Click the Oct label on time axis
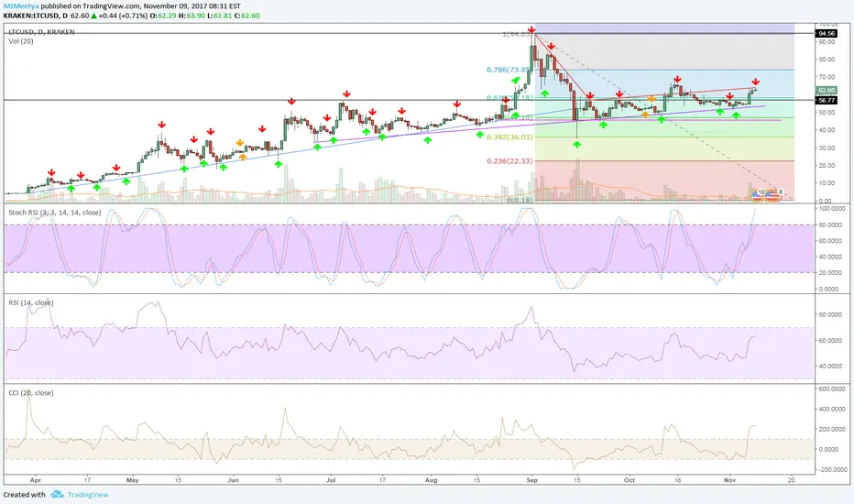Image resolution: width=854 pixels, height=504 pixels. 630,480
